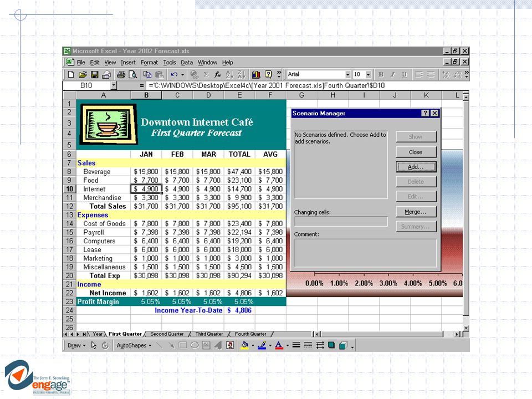Open the Undo history dropdown arrow
The image size is (532, 399).
[x=182, y=74]
